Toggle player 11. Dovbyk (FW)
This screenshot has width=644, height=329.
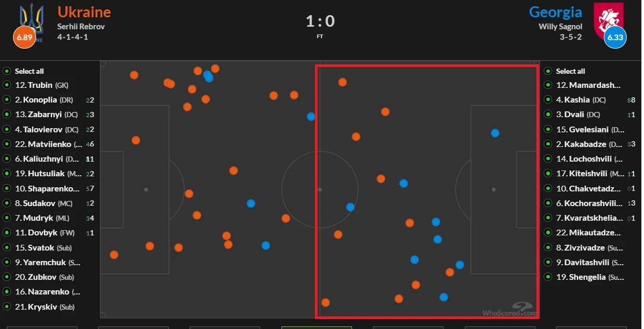click(x=7, y=233)
